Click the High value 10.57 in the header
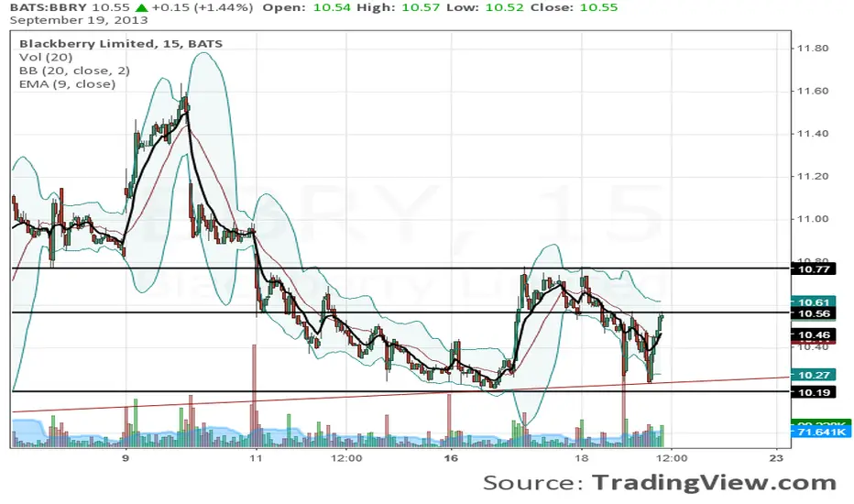Screen dimensions: 854x504 tap(421, 7)
